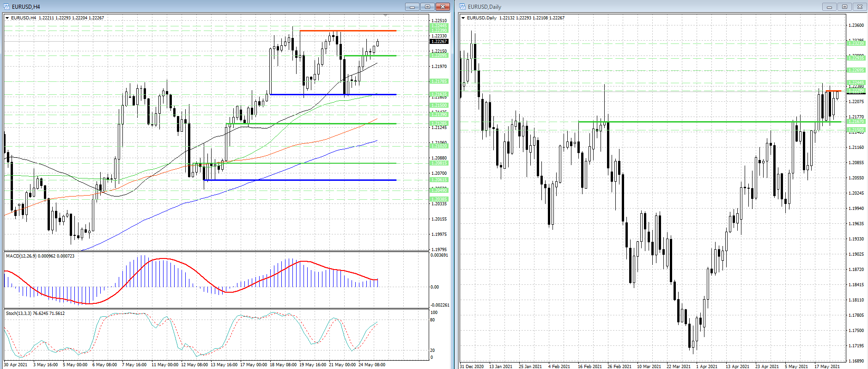Select the long green horizontal line on Daily chart

[x=693, y=122]
